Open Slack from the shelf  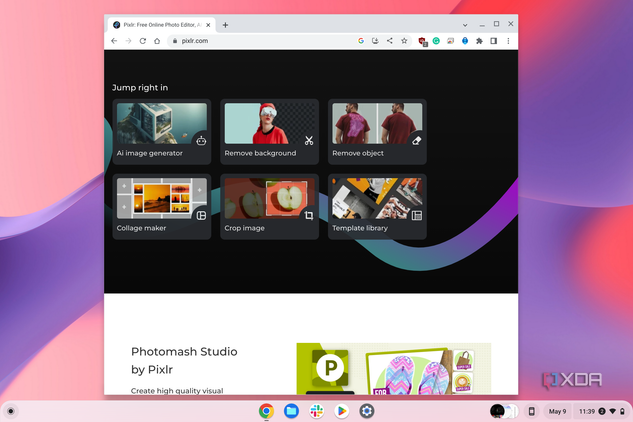[x=316, y=411]
